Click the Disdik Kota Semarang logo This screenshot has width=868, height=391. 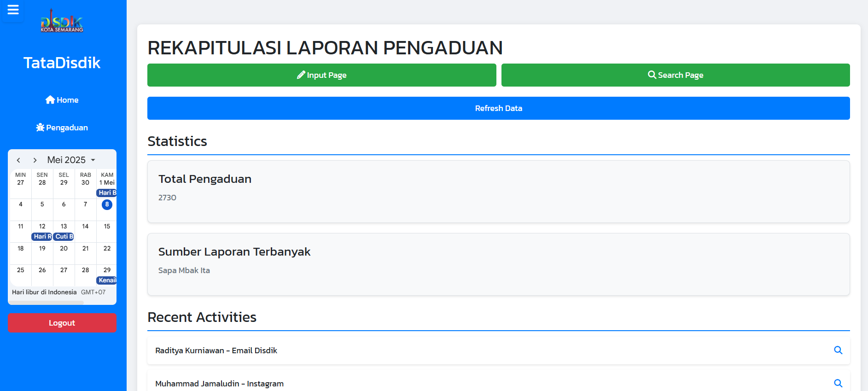tap(62, 21)
